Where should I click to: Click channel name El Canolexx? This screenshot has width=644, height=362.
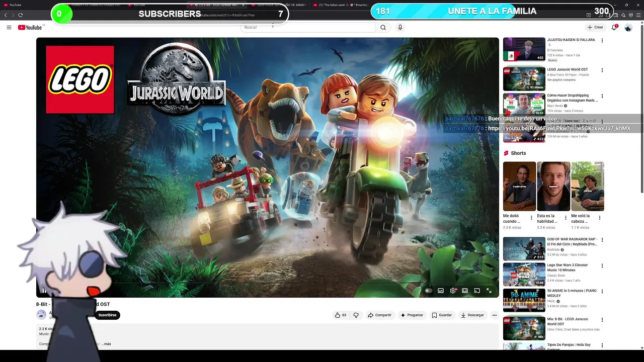click(555, 50)
